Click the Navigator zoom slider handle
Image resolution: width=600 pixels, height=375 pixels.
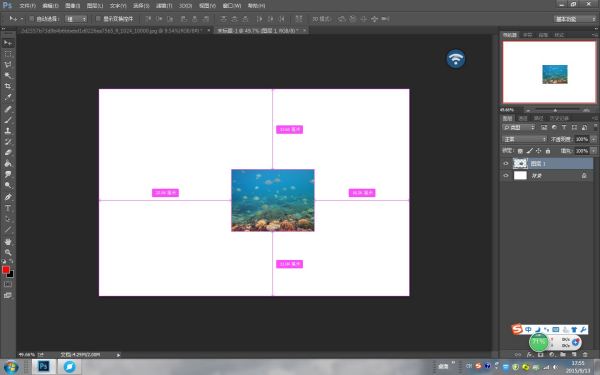pyautogui.click(x=555, y=110)
